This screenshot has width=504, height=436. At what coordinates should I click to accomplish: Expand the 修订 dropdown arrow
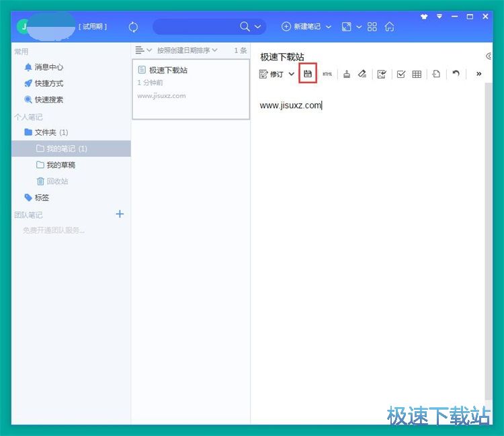coord(291,74)
